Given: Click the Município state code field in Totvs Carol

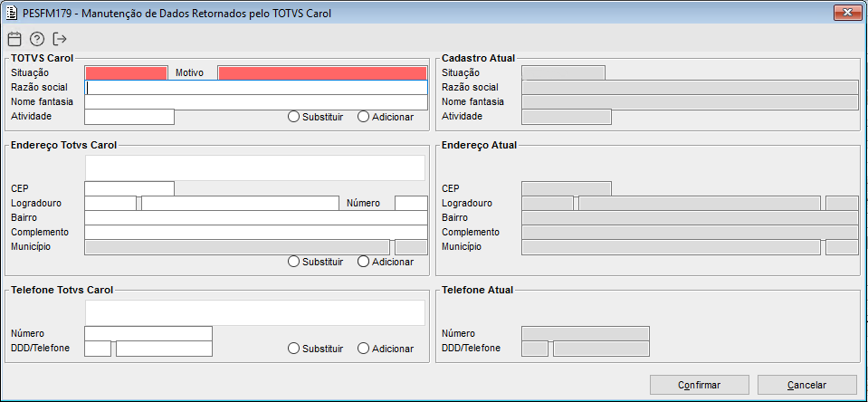Looking at the screenshot, I should tap(411, 247).
